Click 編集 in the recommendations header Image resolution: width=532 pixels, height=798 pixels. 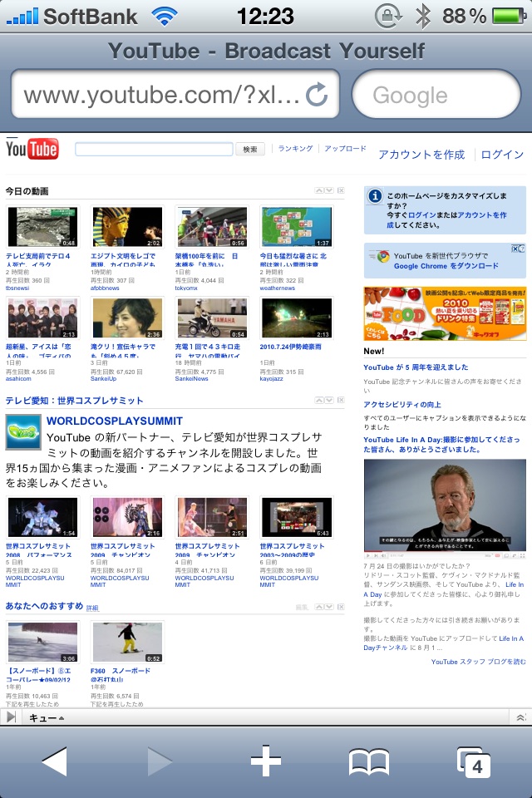[x=302, y=607]
